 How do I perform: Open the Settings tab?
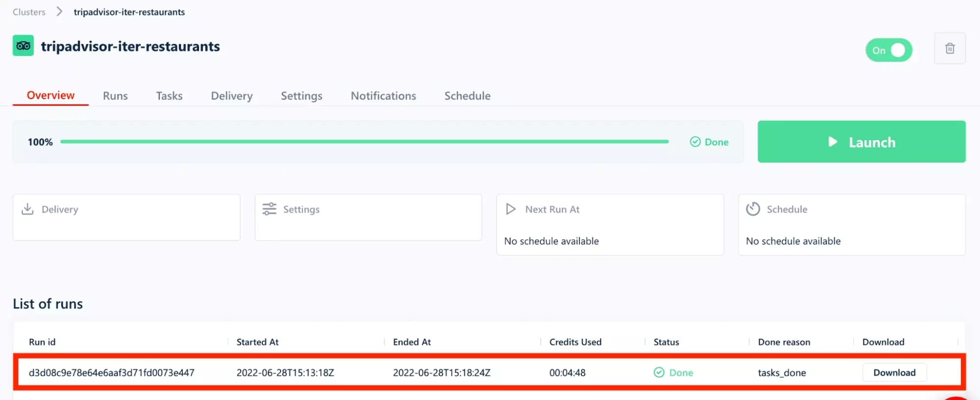[x=302, y=96]
